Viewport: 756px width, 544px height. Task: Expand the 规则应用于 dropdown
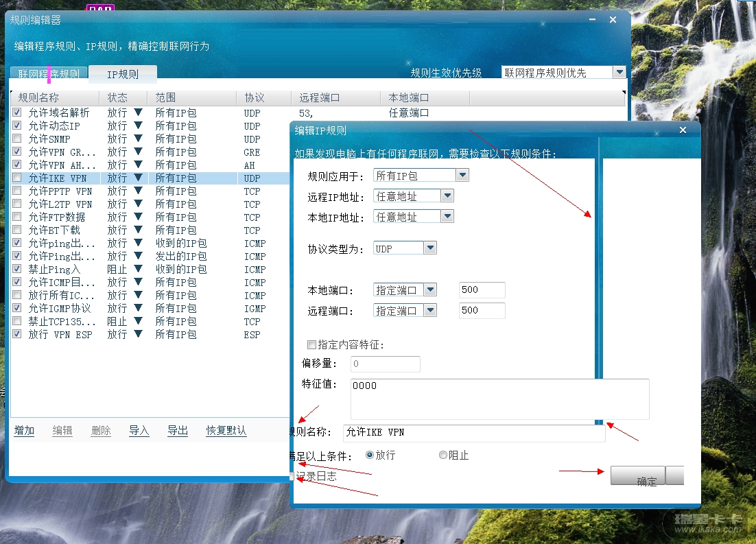[462, 175]
